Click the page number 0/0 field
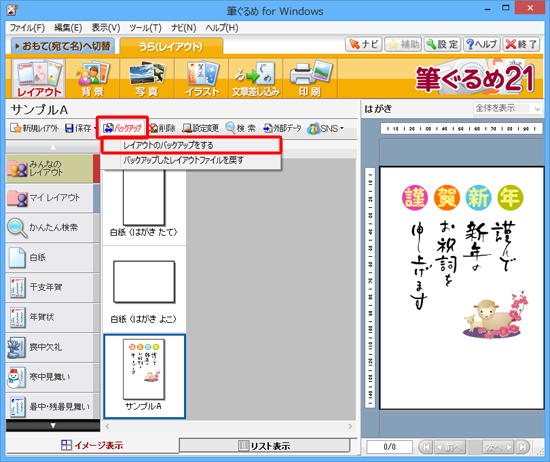Screen dimensions: 550x462 tap(389, 447)
